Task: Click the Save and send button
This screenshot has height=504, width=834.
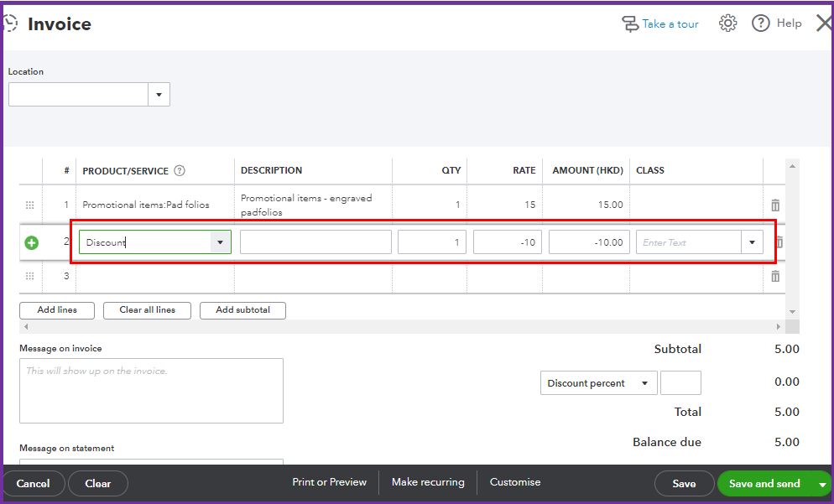Action: [764, 483]
